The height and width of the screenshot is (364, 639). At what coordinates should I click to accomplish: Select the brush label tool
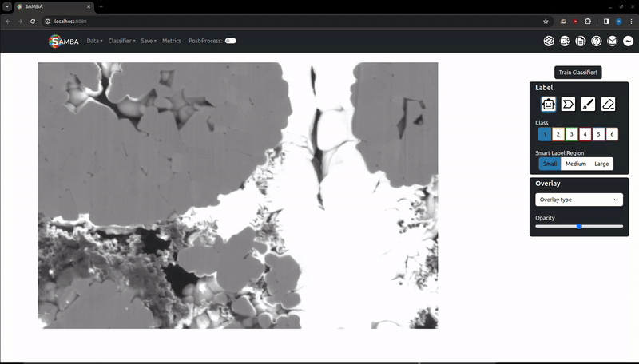tap(588, 105)
